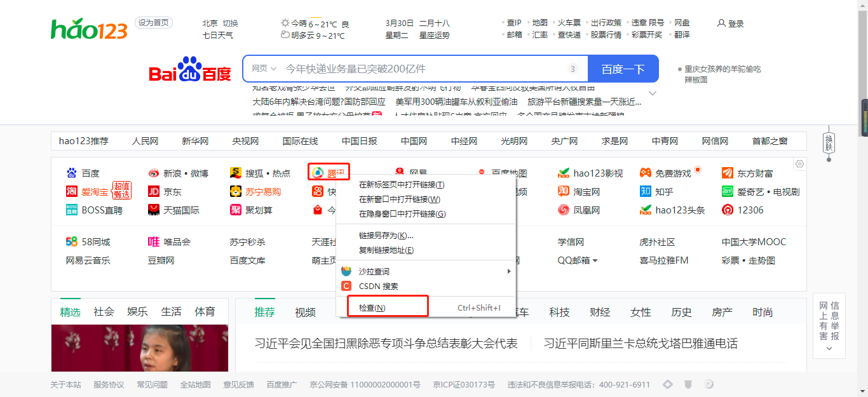Screen dimensions: 868x397
Task: Switch to the 娱乐 tab
Action: coord(138,312)
